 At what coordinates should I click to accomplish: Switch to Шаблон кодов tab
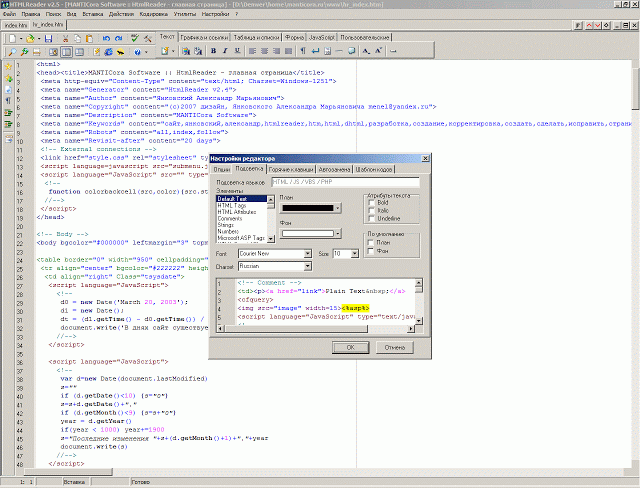pyautogui.click(x=374, y=169)
